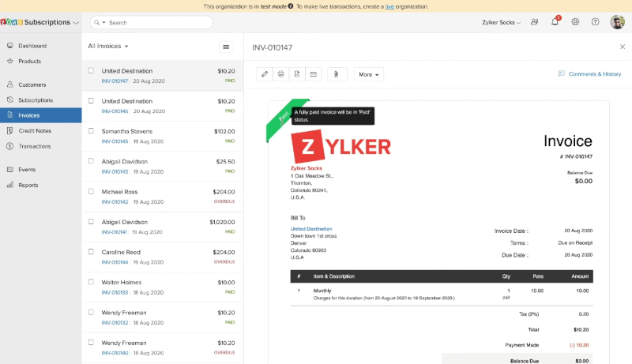Follow the live organization link
Screen dimensions: 632x364
pos(389,6)
